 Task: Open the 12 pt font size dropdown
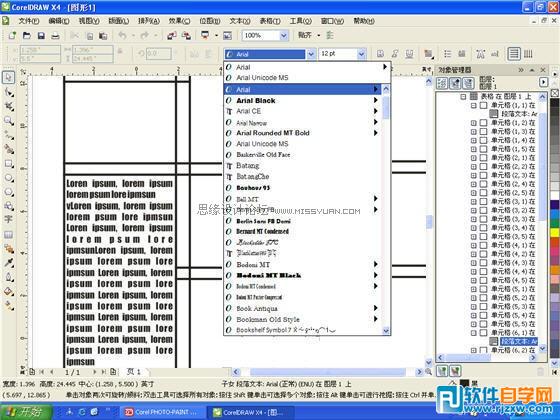pyautogui.click(x=361, y=54)
